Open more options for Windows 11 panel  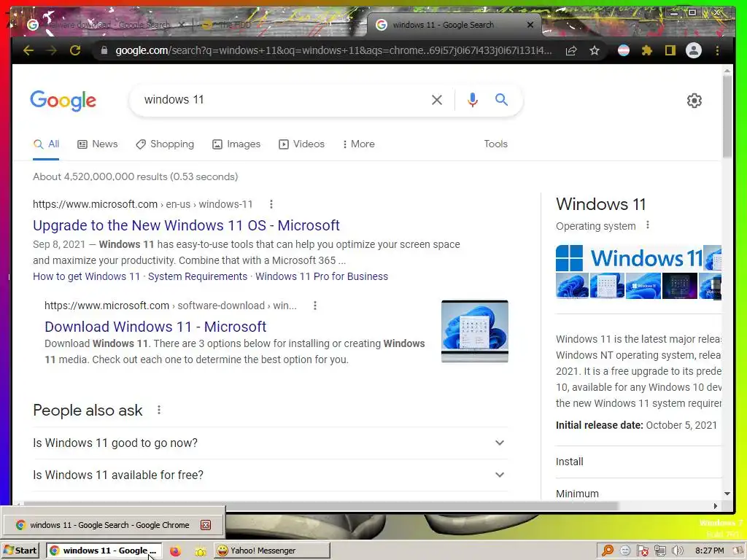(x=648, y=225)
